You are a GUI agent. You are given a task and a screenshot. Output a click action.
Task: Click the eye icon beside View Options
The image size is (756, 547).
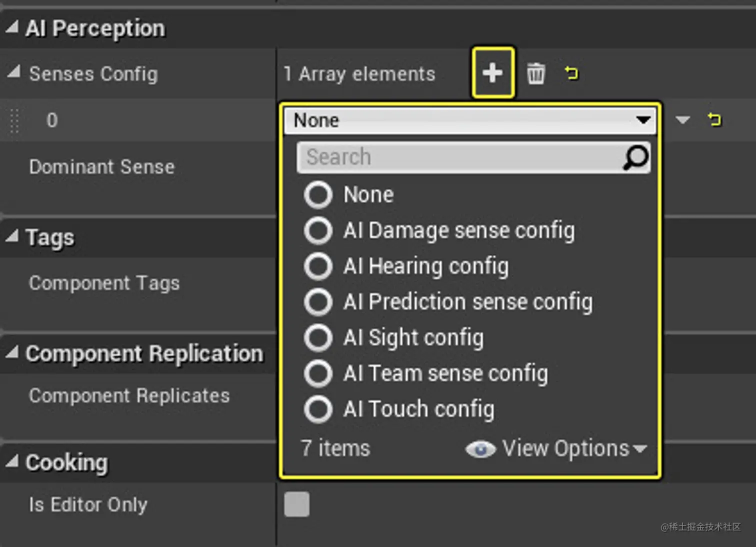pos(480,449)
